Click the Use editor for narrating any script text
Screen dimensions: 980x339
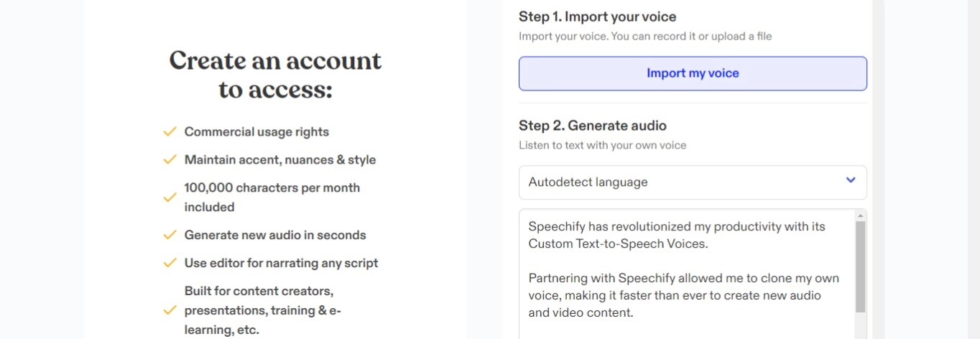click(x=281, y=264)
